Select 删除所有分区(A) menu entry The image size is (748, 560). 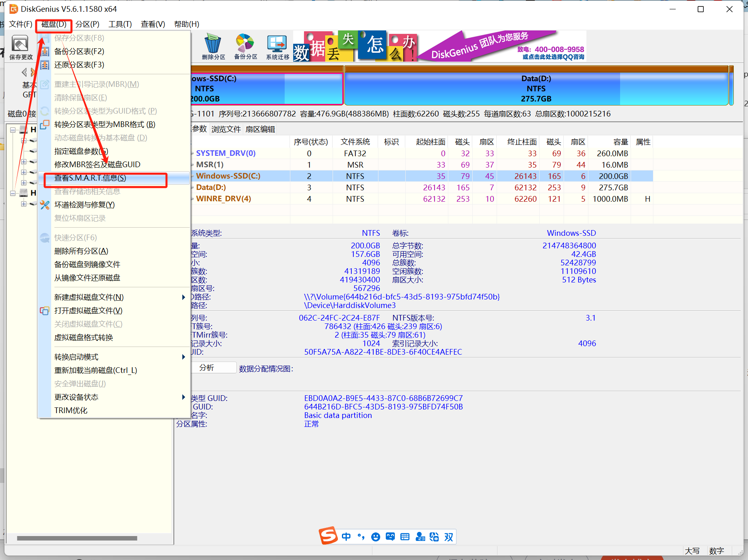click(x=114, y=251)
